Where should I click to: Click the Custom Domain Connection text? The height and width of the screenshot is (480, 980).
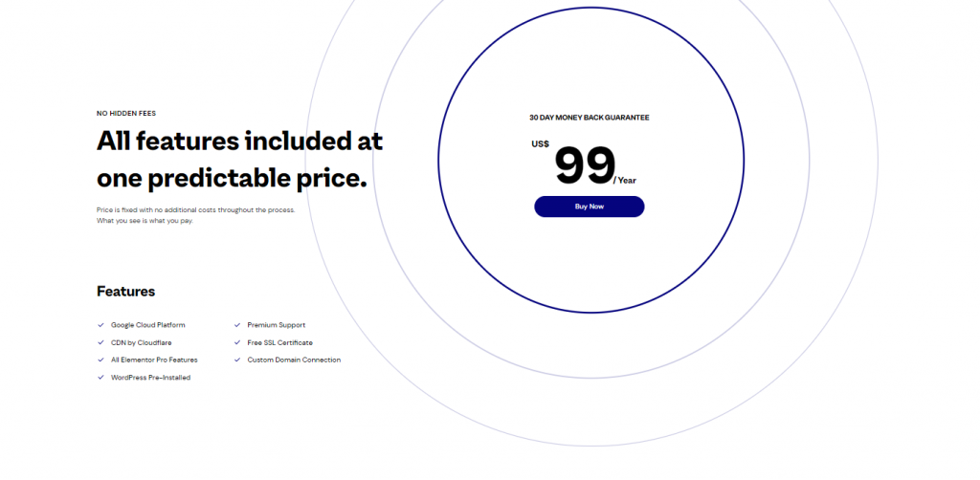pyautogui.click(x=294, y=360)
